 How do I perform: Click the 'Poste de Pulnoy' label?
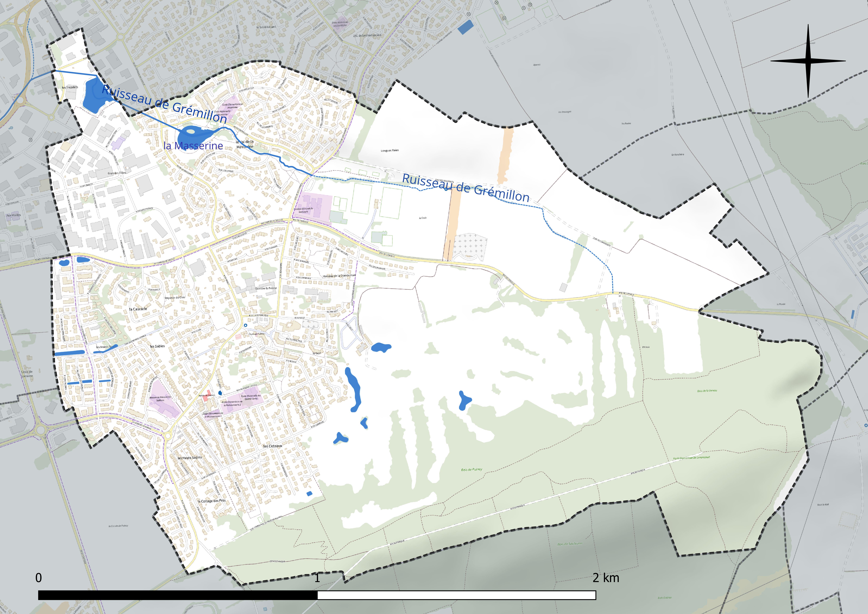click(257, 334)
